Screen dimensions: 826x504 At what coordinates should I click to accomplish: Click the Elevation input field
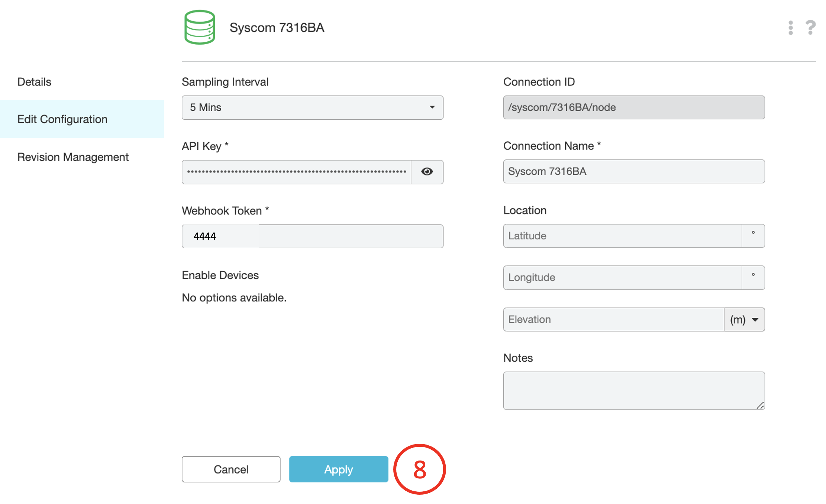(614, 319)
